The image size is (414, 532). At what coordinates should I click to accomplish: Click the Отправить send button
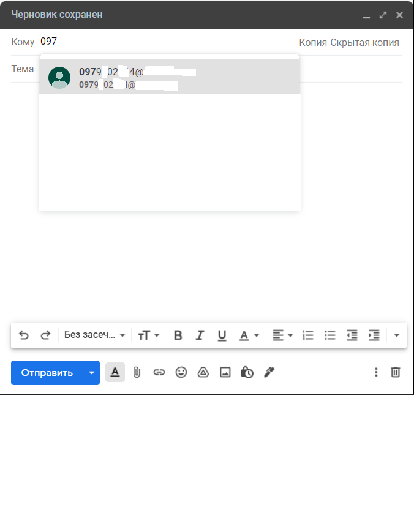point(47,373)
